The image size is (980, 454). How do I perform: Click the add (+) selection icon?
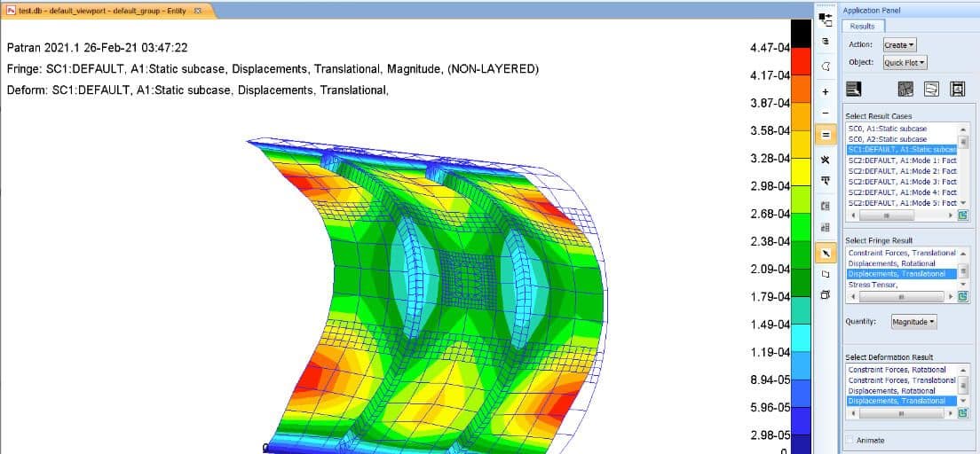826,91
